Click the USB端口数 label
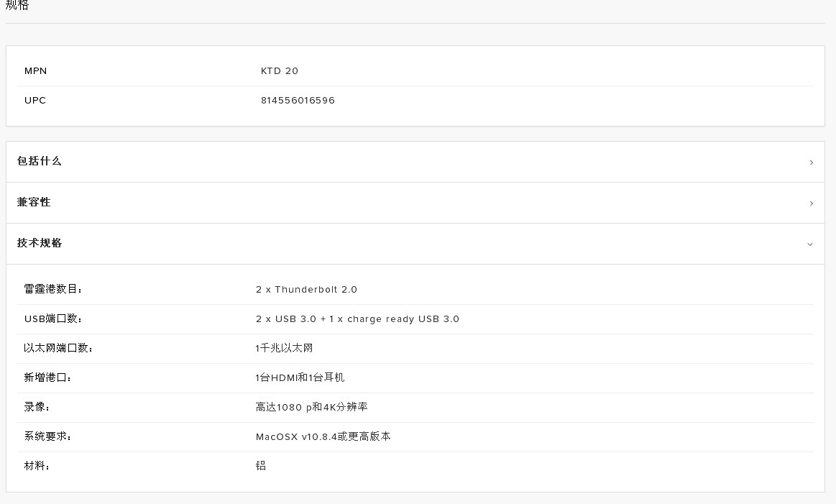This screenshot has height=504, width=836. (x=52, y=319)
